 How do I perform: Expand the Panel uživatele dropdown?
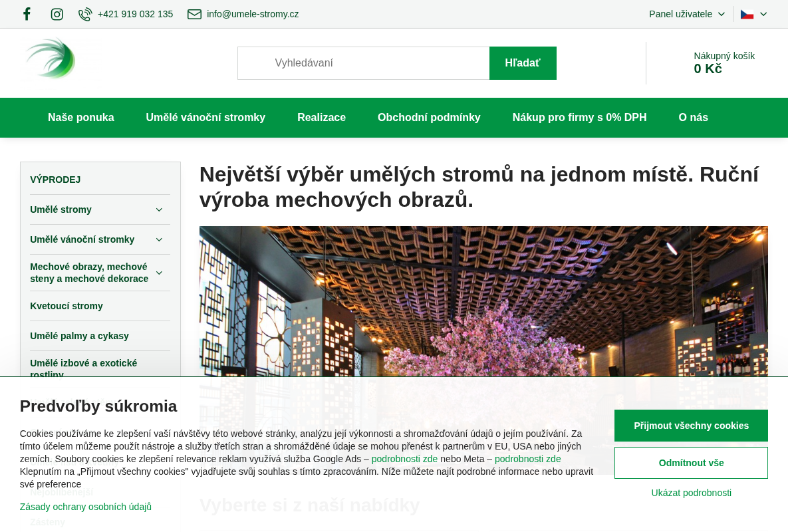[687, 14]
